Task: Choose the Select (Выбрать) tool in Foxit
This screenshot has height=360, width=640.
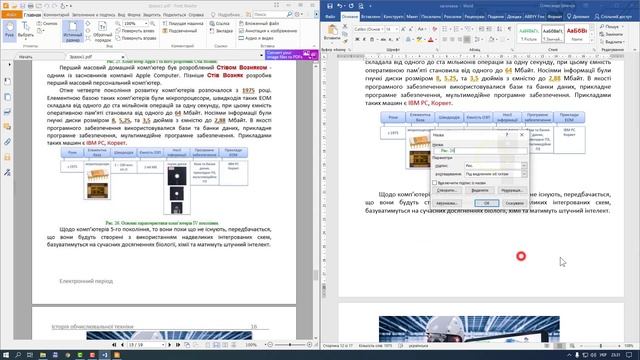Action: [25, 30]
